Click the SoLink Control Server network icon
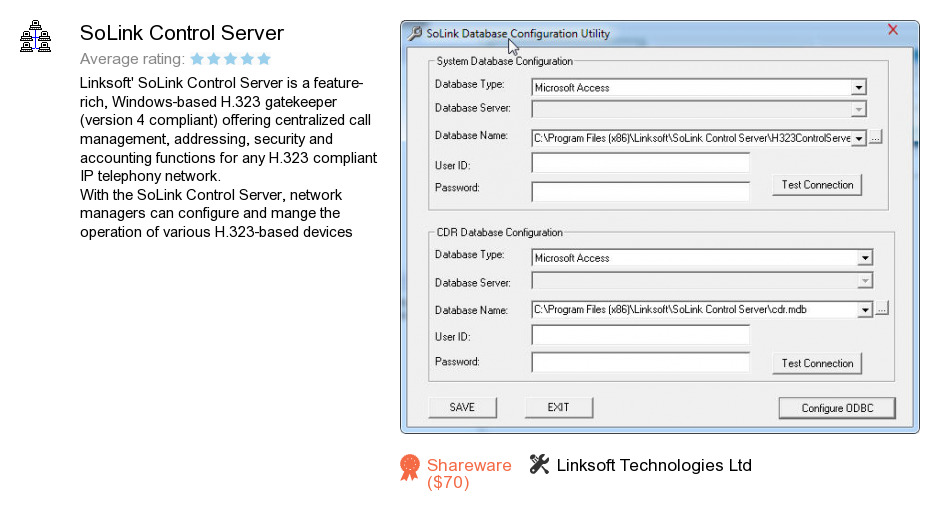Viewport: 940px width, 518px height. click(35, 37)
